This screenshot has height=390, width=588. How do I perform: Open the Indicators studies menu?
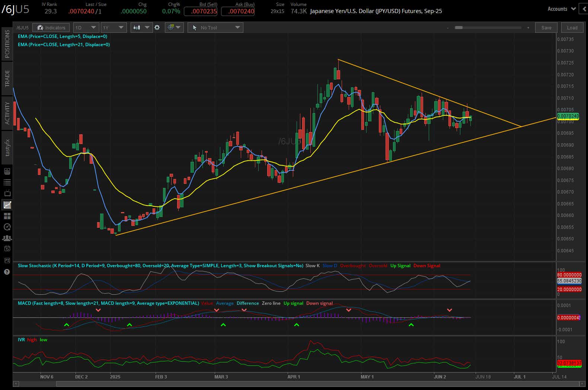click(51, 28)
